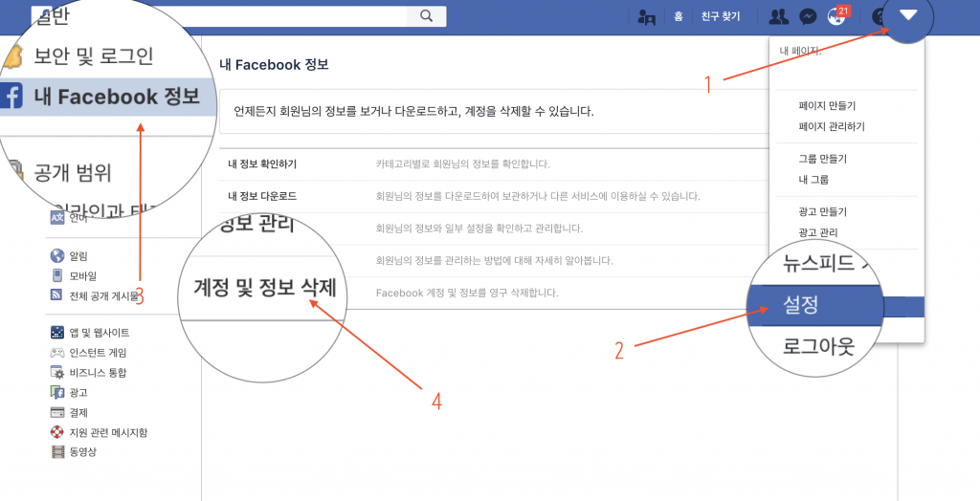
Task: Click the 전체 공개 게시물 feed icon
Action: (x=57, y=295)
